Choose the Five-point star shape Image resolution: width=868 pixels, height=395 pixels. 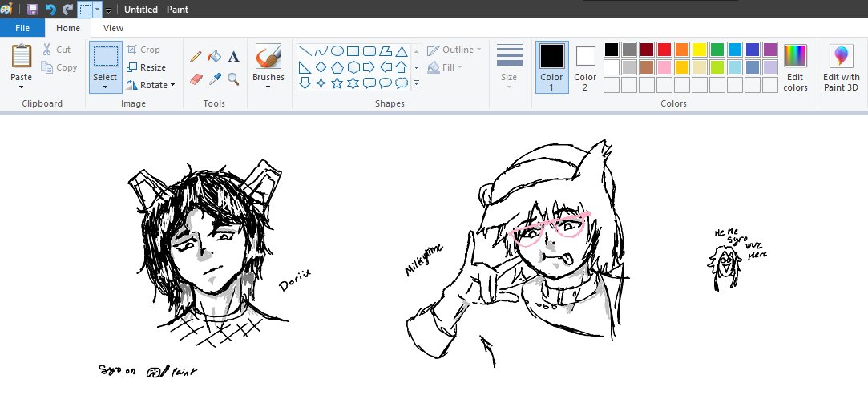[337, 83]
